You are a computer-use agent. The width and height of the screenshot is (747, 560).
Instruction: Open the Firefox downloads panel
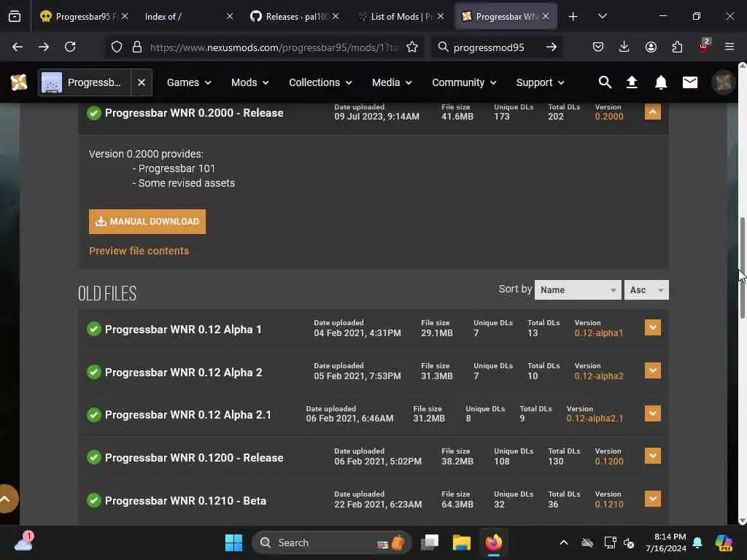[x=624, y=47]
